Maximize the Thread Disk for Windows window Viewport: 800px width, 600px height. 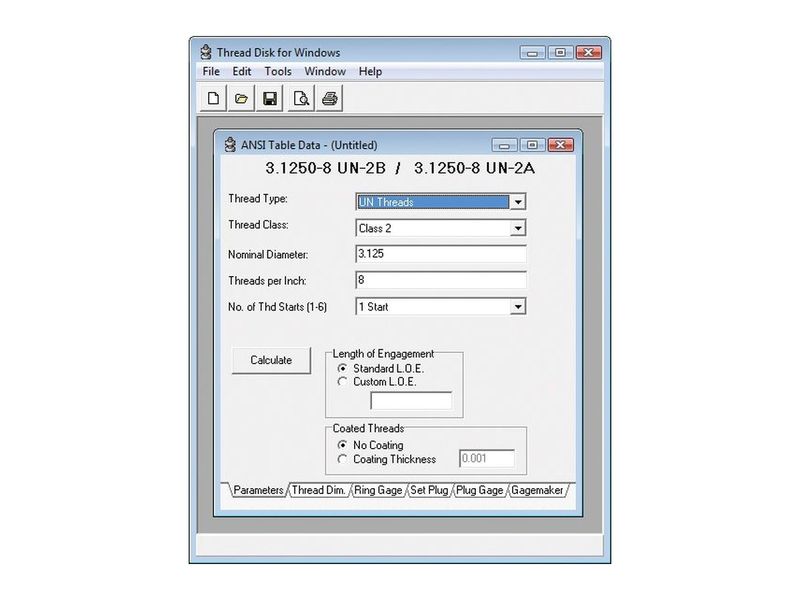coord(560,53)
